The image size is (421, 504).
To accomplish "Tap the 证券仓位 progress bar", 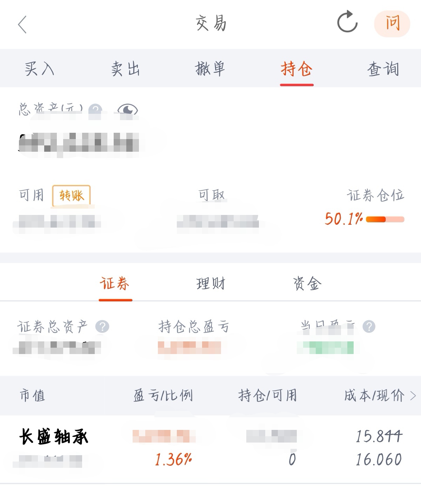I will (x=385, y=220).
